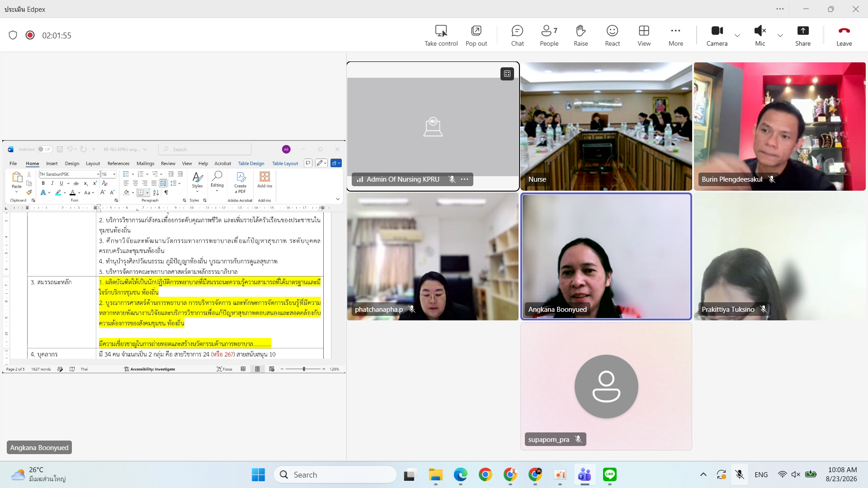Click the shield privacy icon
Screen dimensions: 868x488
click(13, 35)
